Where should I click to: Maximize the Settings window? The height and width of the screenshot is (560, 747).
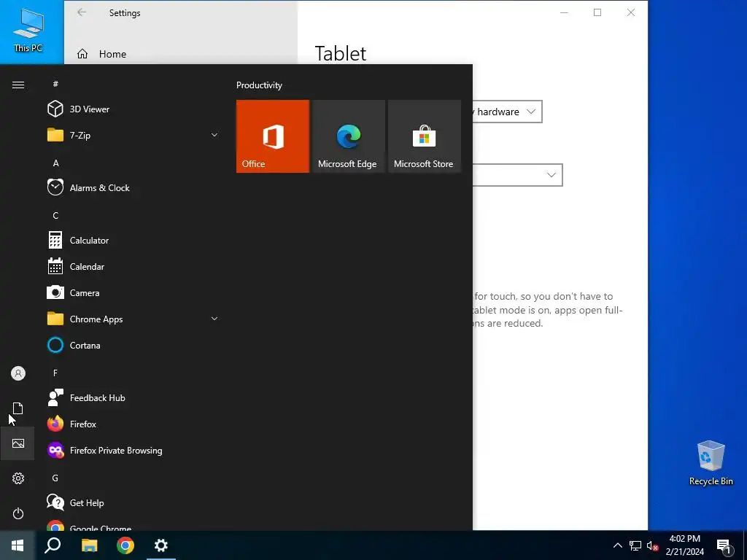[x=597, y=13]
